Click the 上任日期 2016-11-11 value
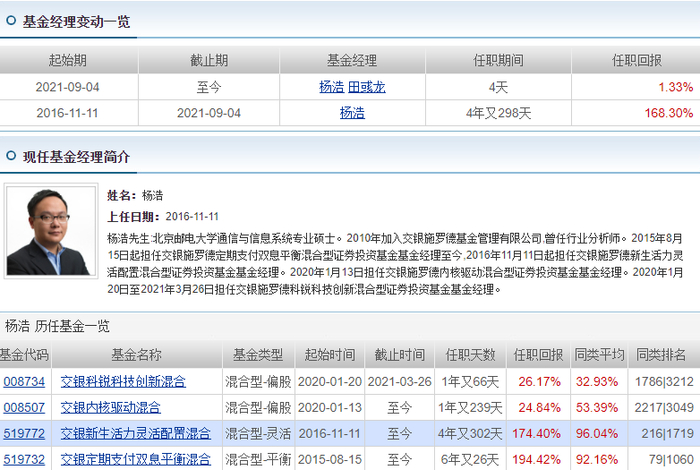Viewport: 700px width, 470px height. click(192, 217)
